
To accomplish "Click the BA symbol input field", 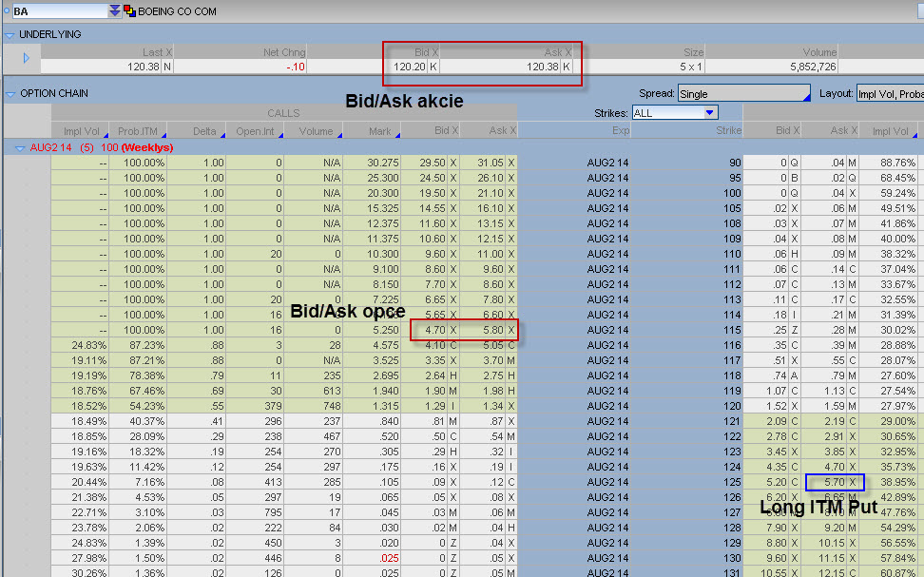I will point(57,11).
